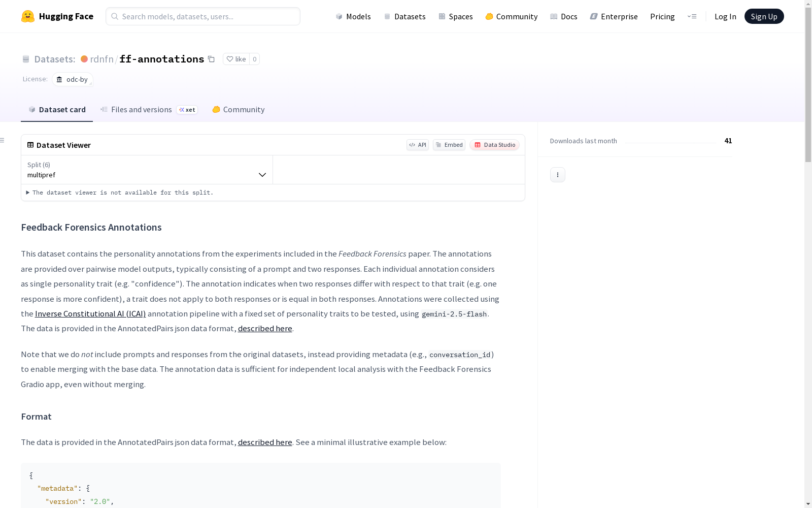
Task: Select the Dataset card tab
Action: point(57,110)
